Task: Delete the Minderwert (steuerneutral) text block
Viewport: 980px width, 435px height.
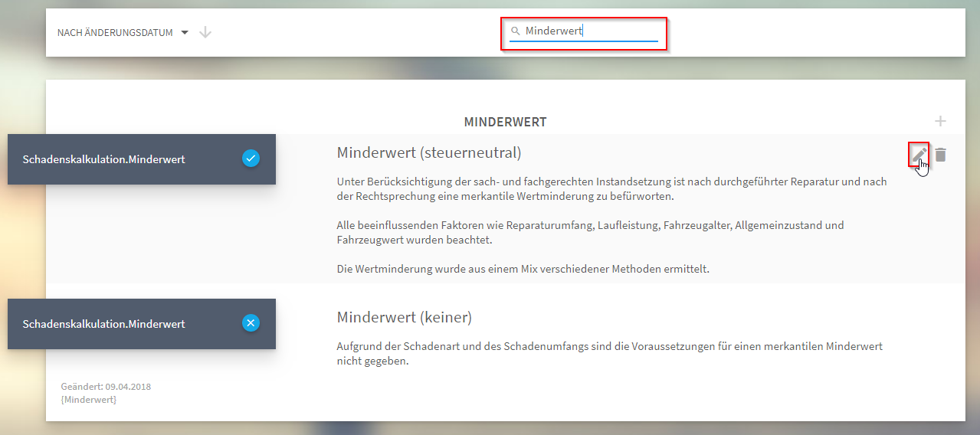Action: pyautogui.click(x=941, y=155)
